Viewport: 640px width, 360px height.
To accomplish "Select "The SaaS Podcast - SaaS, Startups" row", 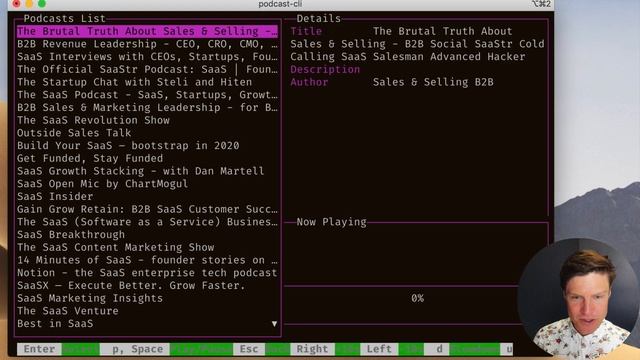I will [147, 95].
